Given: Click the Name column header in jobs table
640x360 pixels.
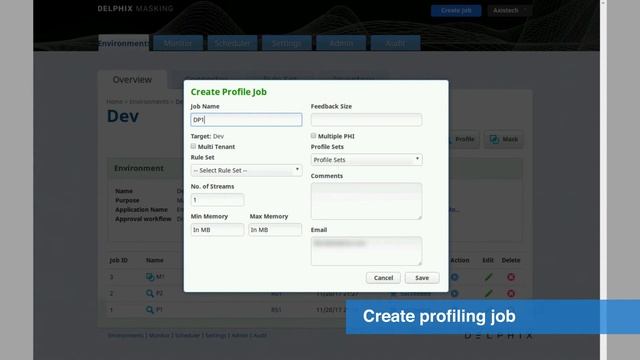Looking at the screenshot, I should pyautogui.click(x=155, y=260).
